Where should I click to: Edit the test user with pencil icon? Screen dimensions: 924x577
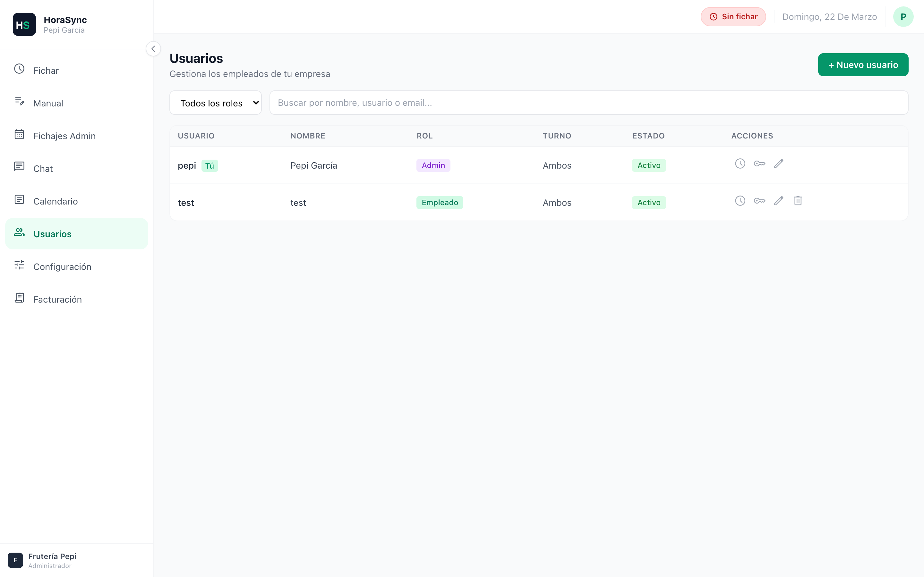(779, 201)
